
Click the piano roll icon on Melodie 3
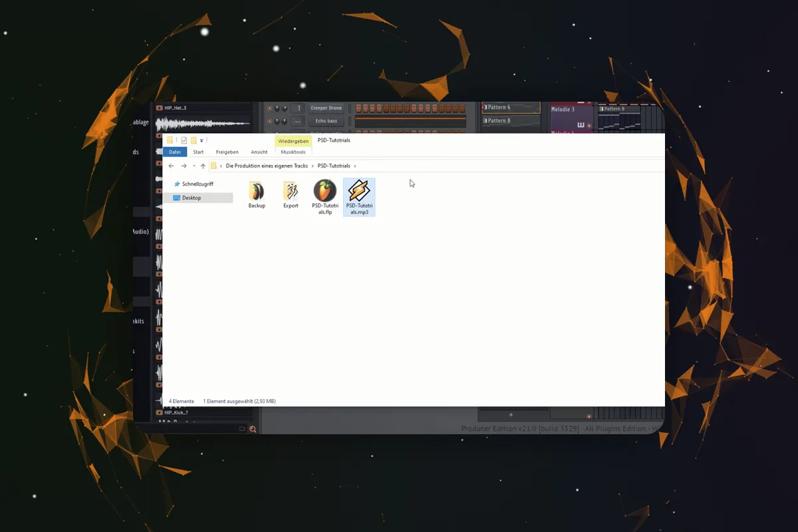581,125
